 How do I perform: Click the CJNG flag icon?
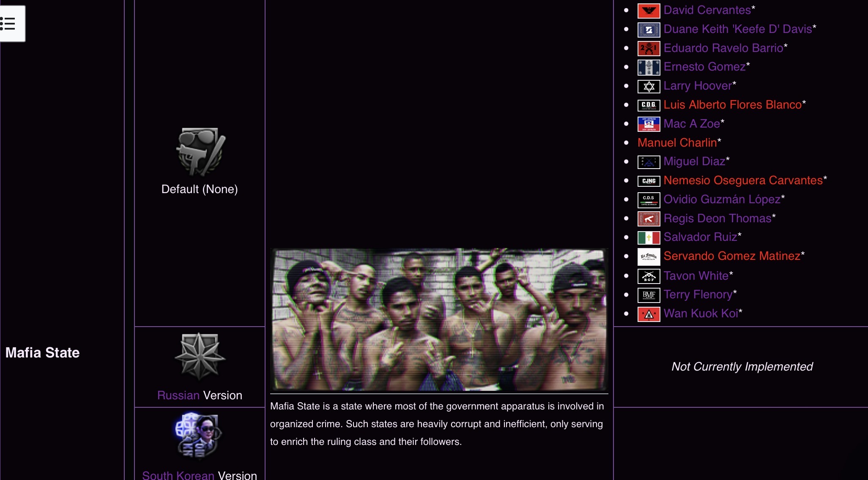coord(648,181)
